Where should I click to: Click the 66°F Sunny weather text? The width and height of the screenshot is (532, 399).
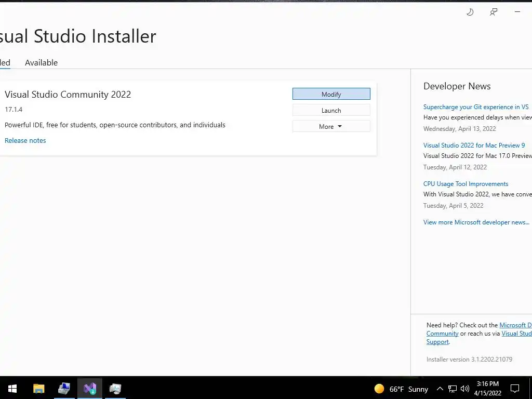408,389
